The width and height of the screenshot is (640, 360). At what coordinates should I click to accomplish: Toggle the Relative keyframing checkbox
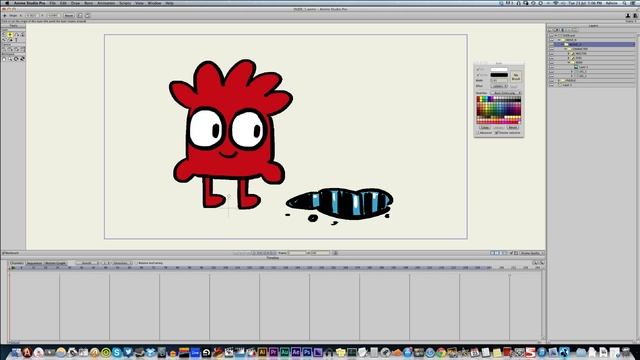pyautogui.click(x=136, y=263)
